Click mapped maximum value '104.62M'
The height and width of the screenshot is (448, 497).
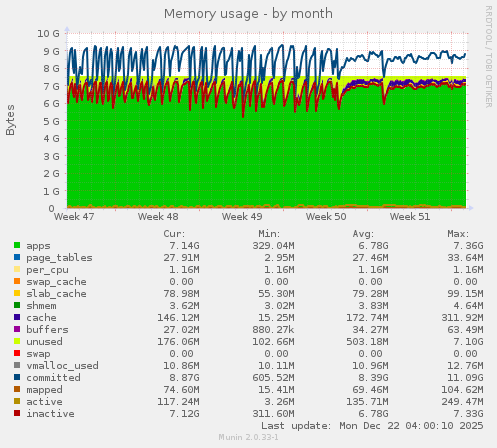point(462,390)
